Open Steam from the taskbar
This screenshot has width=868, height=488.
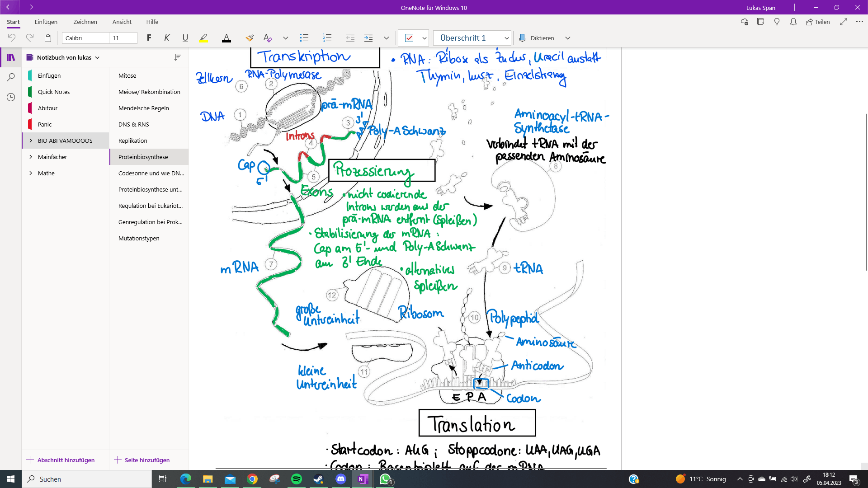(x=319, y=479)
